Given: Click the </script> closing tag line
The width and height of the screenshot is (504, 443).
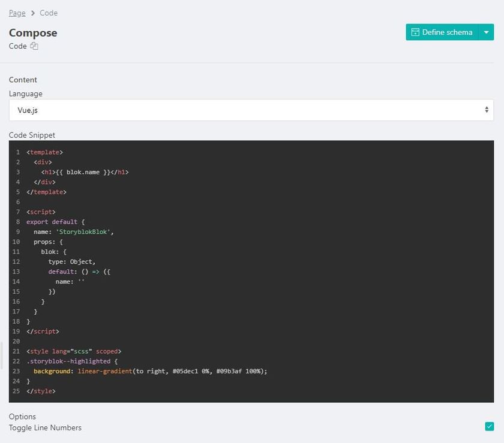Looking at the screenshot, I should (43, 332).
